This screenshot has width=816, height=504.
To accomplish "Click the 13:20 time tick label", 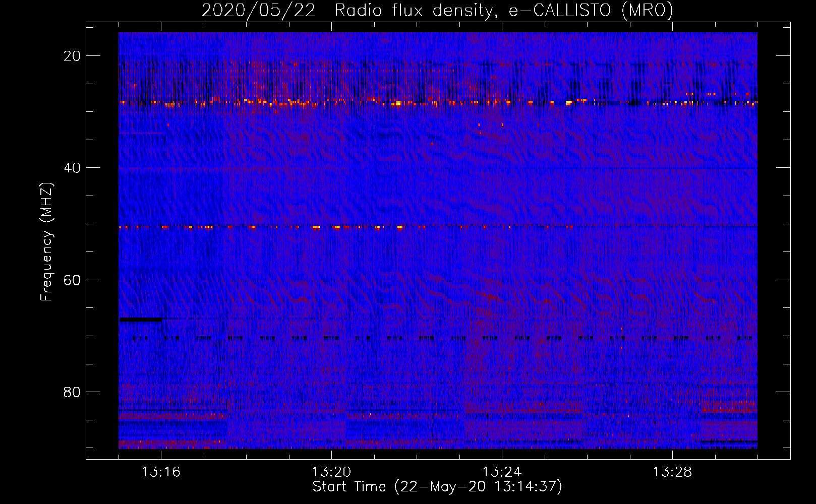I will tap(331, 472).
